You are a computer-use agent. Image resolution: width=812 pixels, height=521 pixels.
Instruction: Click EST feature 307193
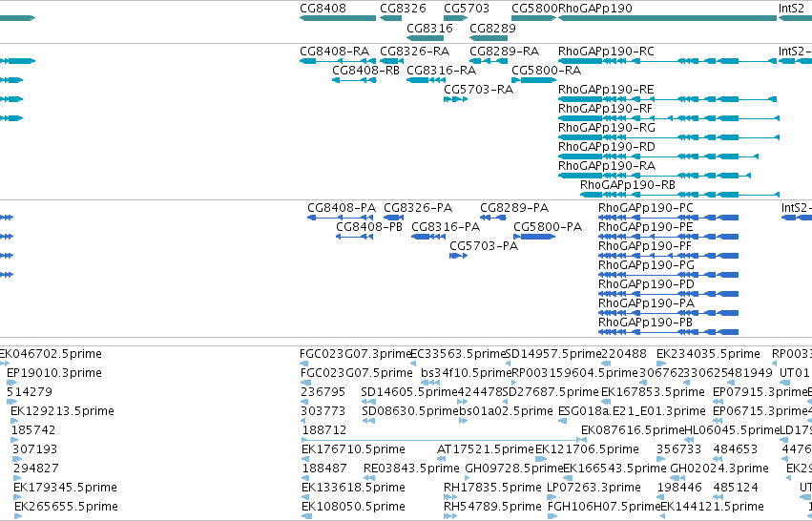click(x=16, y=459)
